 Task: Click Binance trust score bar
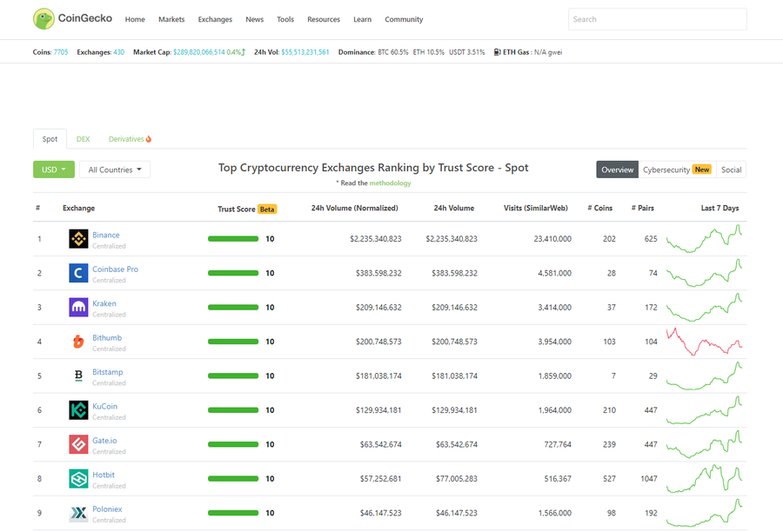(x=233, y=239)
